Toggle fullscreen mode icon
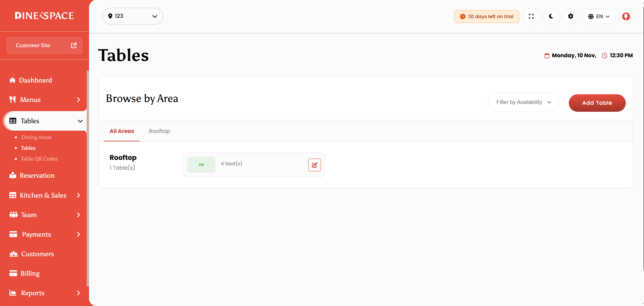The height and width of the screenshot is (306, 644). pos(531,16)
